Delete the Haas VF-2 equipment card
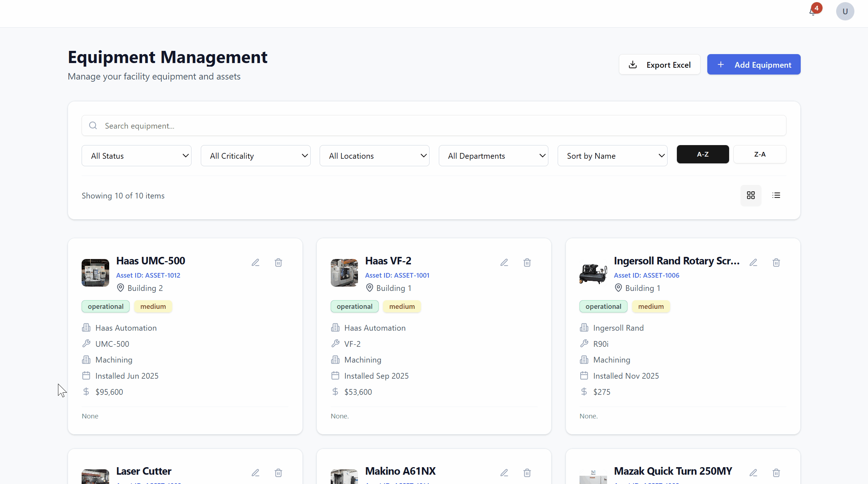 point(527,262)
